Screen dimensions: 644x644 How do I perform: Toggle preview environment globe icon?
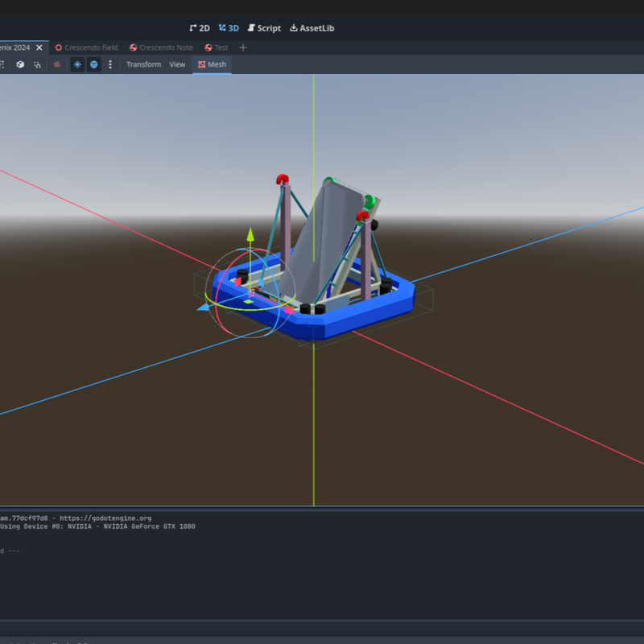pos(94,64)
